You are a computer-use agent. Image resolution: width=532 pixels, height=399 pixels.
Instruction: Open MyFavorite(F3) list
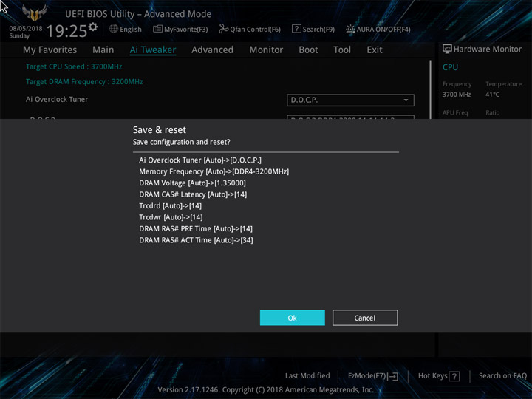[x=180, y=29]
